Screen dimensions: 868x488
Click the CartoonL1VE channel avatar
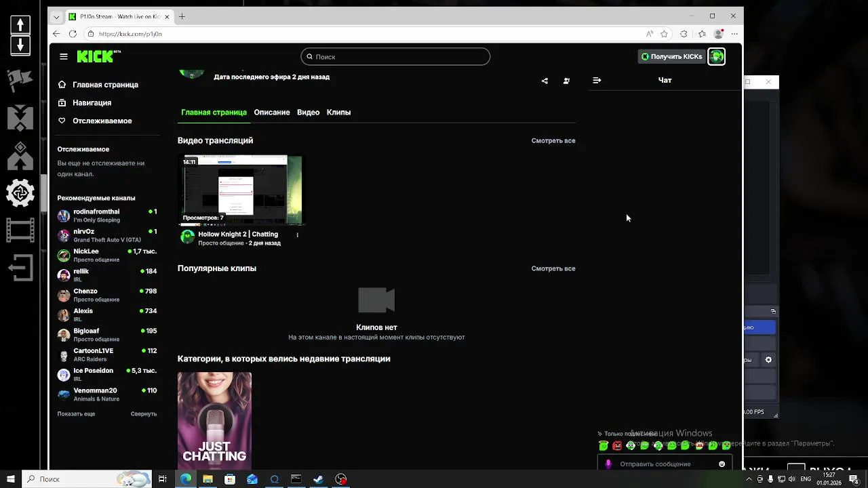(64, 355)
